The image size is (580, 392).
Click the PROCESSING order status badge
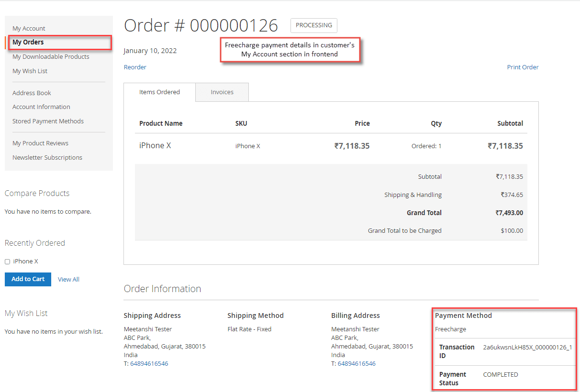pos(314,25)
